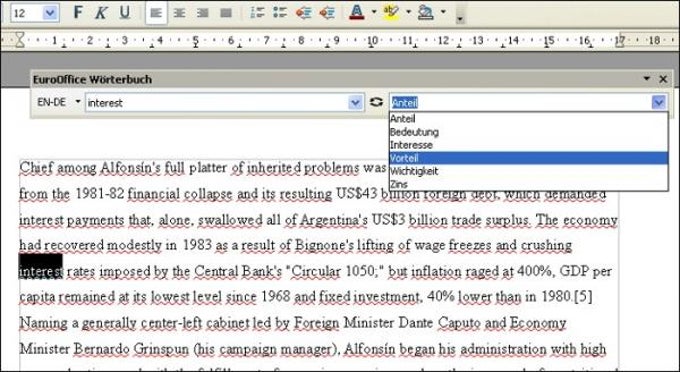
Task: Increase paragraph indent
Action: [327, 13]
